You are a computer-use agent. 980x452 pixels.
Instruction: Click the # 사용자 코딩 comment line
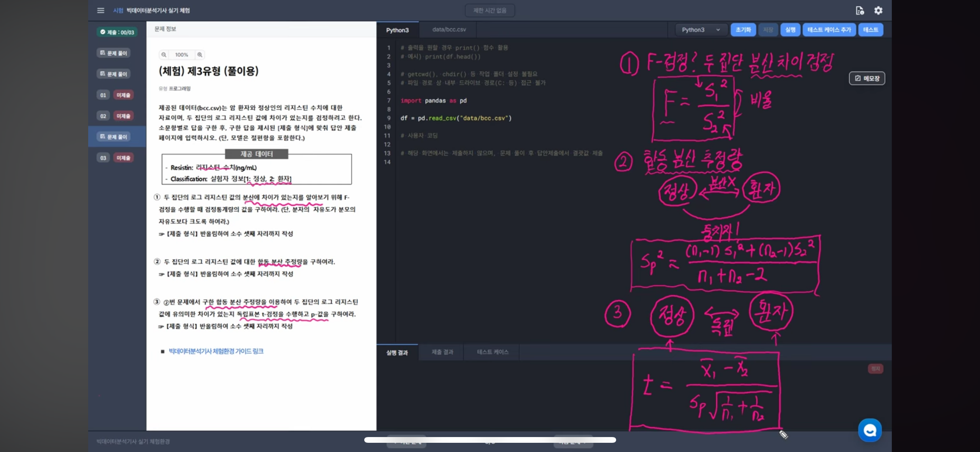(419, 135)
